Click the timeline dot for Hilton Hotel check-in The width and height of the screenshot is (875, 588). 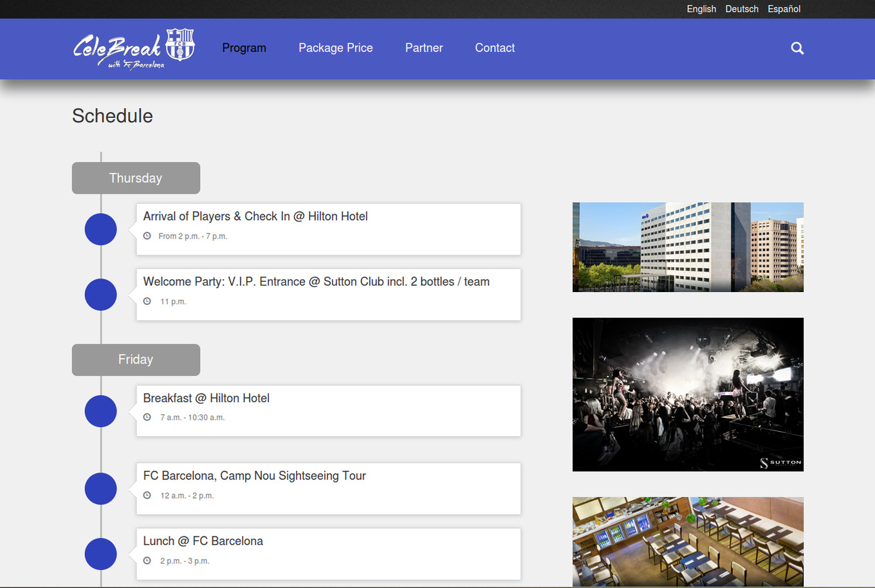(x=101, y=230)
